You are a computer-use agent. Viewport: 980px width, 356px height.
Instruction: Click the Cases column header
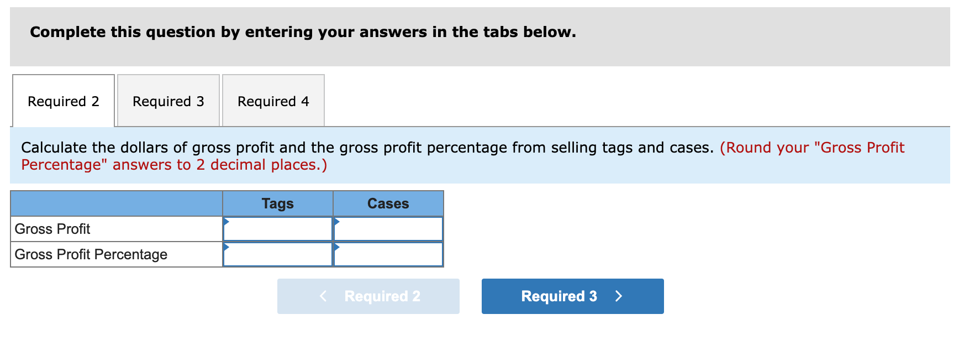pyautogui.click(x=388, y=203)
